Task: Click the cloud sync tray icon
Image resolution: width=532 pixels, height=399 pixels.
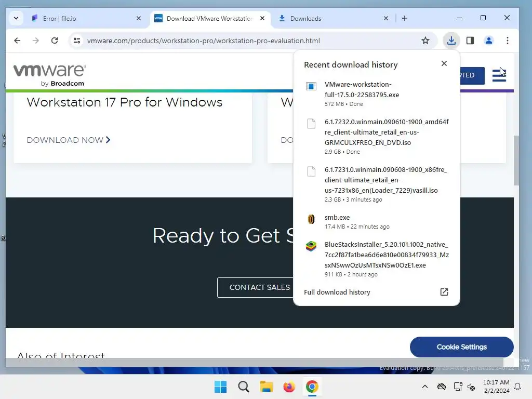Action: (442, 387)
